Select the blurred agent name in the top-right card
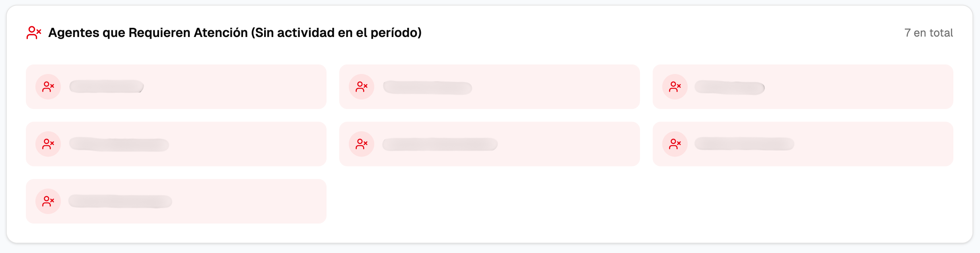 729,88
